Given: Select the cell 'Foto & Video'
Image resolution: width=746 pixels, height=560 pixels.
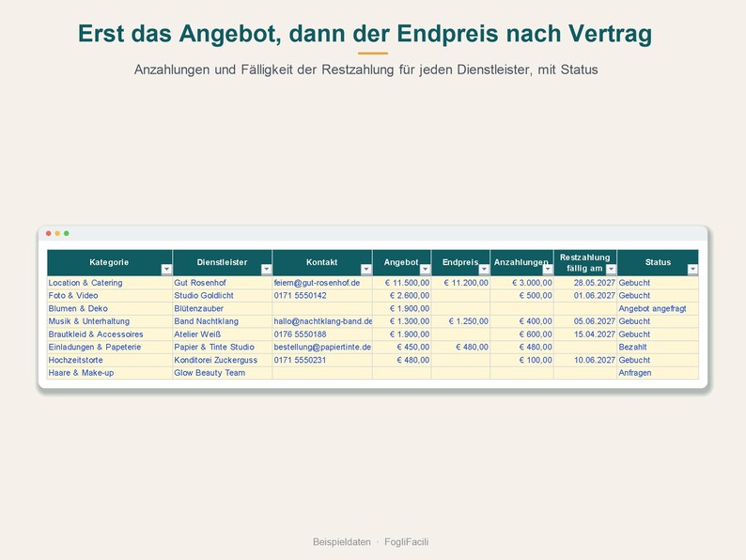Looking at the screenshot, I should tap(110, 295).
